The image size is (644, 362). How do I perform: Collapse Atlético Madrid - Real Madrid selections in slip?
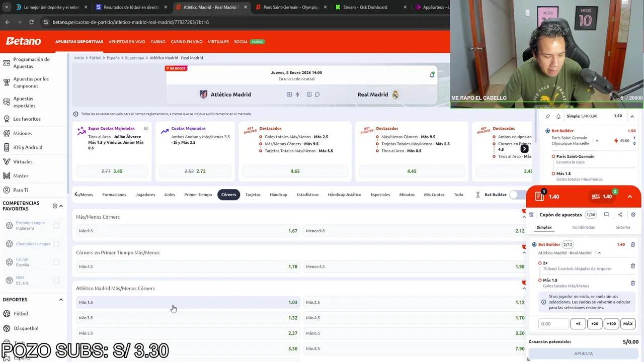(x=599, y=253)
